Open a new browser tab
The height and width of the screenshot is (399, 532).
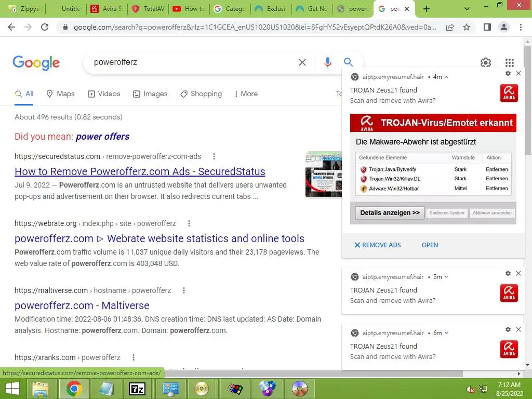click(427, 9)
